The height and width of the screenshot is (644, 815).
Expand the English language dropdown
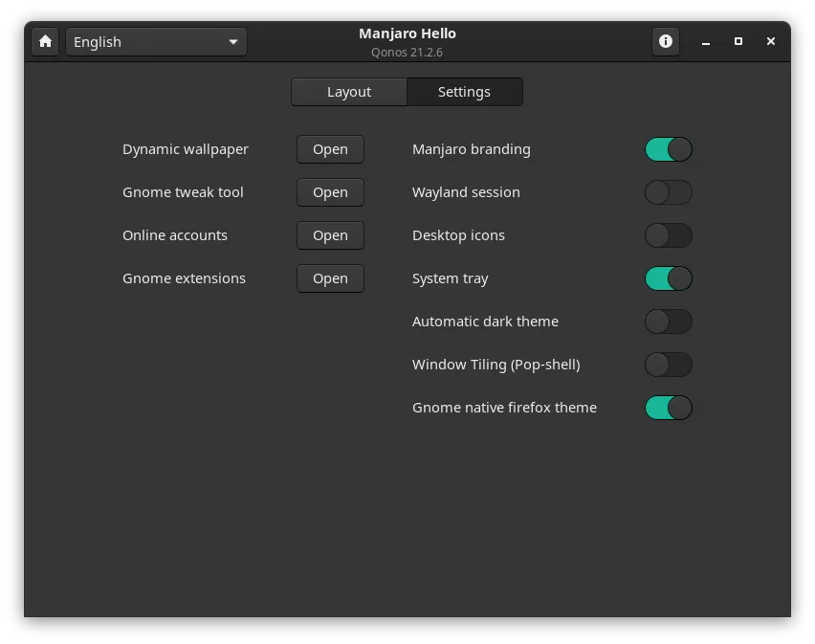pyautogui.click(x=156, y=42)
